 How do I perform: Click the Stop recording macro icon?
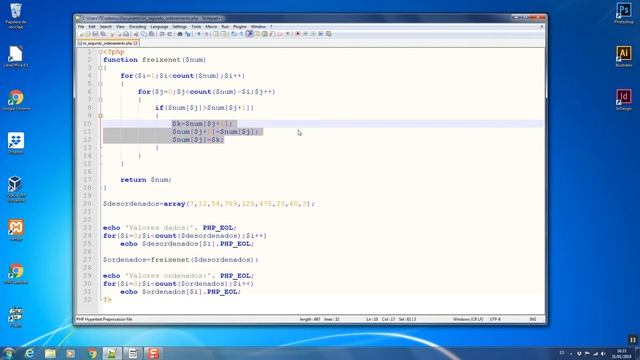pos(305,34)
